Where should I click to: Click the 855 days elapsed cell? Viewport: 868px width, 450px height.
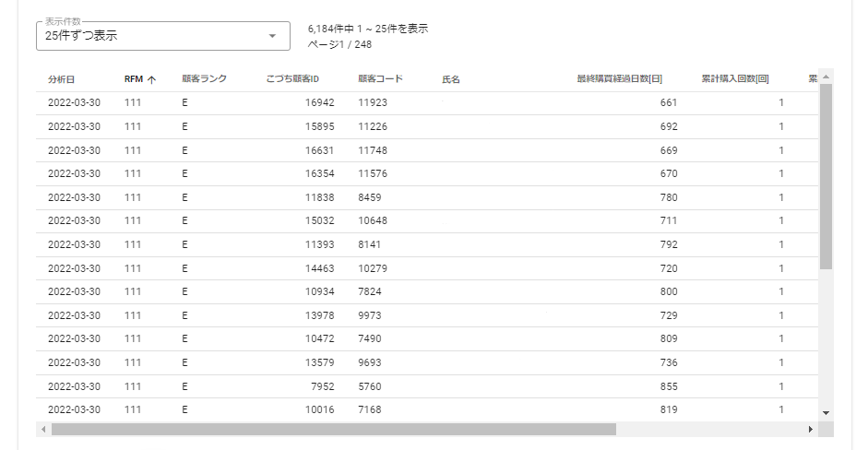pyautogui.click(x=668, y=385)
